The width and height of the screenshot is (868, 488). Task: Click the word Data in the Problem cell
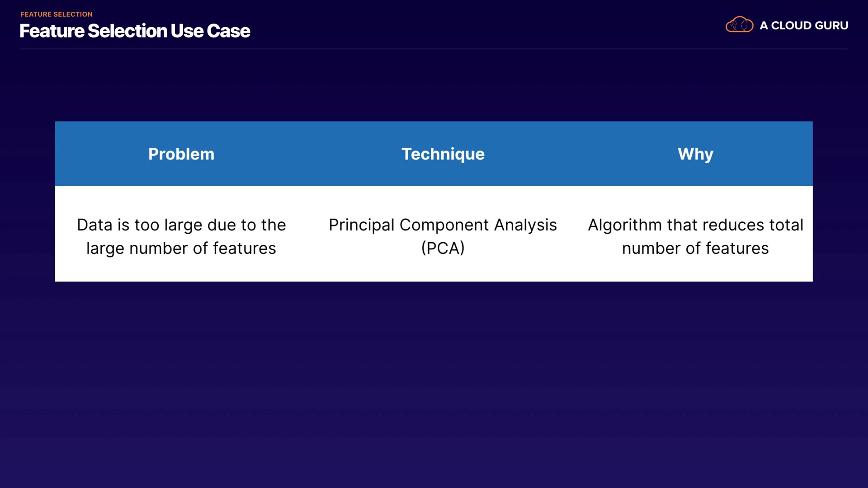pos(94,225)
